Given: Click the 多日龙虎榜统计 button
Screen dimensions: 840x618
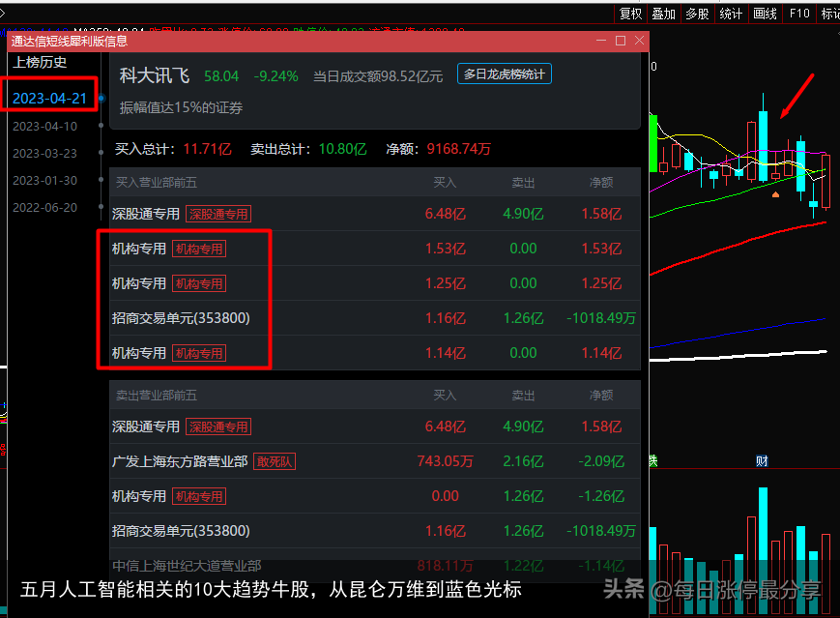Looking at the screenshot, I should (x=505, y=74).
